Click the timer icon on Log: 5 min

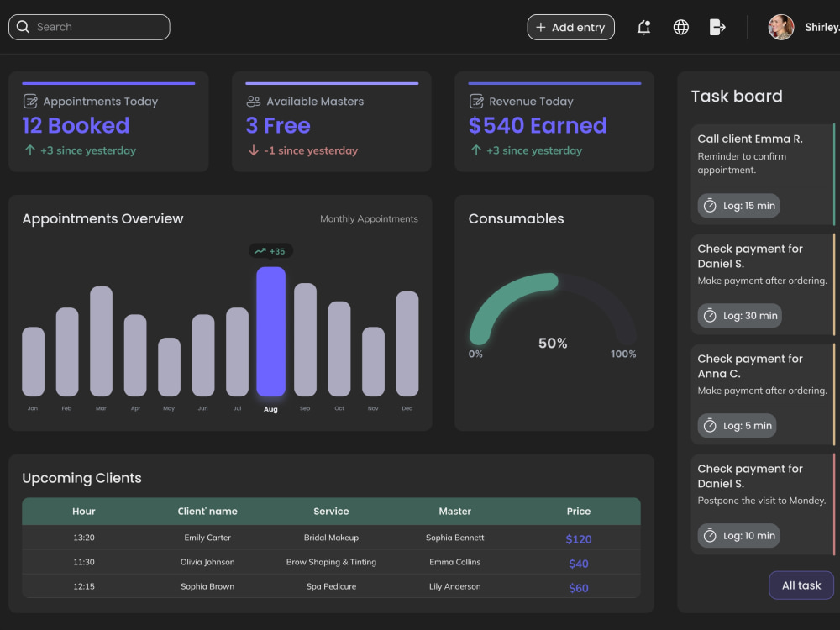coord(710,426)
